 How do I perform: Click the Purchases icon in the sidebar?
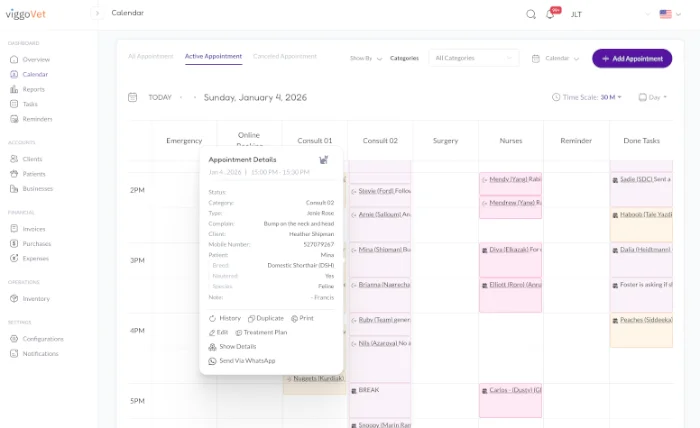point(14,244)
